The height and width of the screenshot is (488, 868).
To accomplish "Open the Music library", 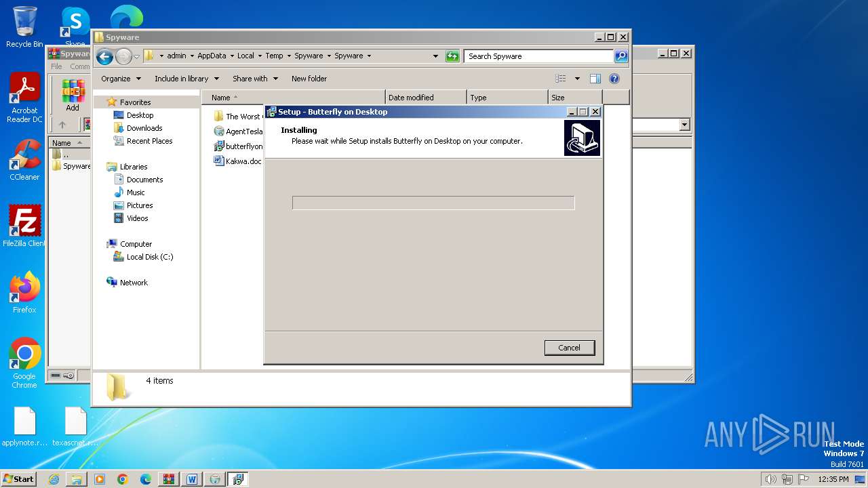I will (136, 192).
